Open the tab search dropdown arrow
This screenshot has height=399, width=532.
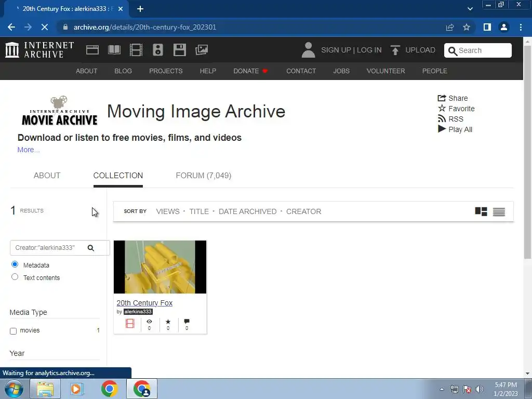point(470,9)
